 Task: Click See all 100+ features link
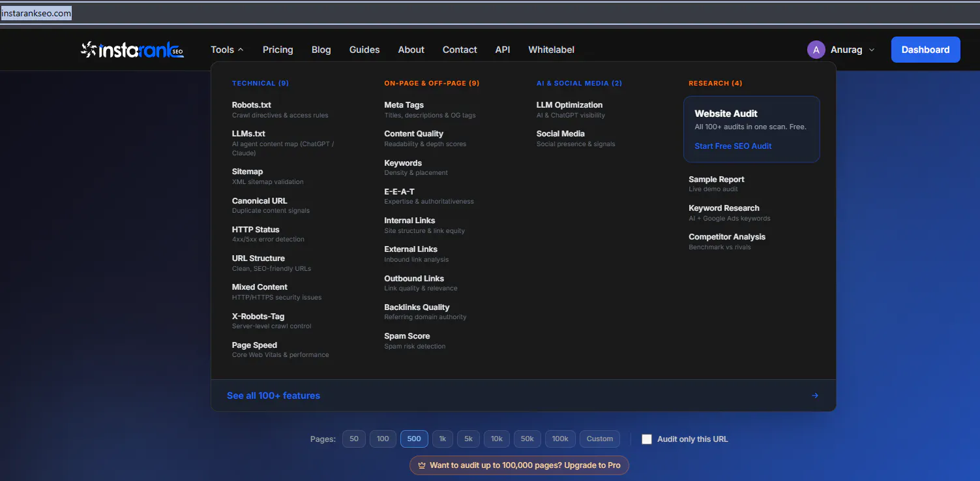click(273, 396)
